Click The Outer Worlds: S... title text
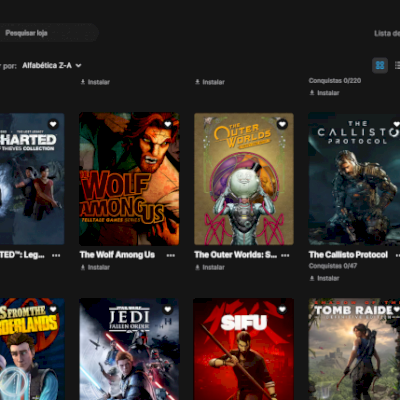 pyautogui.click(x=236, y=255)
